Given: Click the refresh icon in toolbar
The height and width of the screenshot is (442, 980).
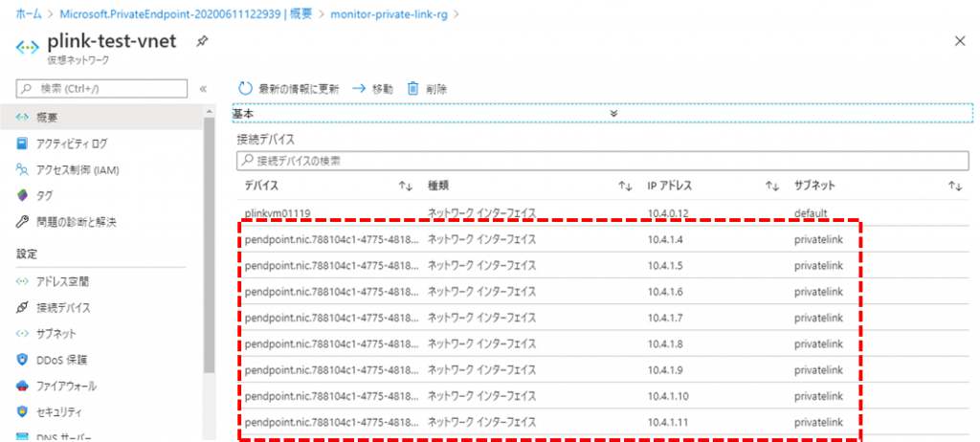Looking at the screenshot, I should 246,89.
